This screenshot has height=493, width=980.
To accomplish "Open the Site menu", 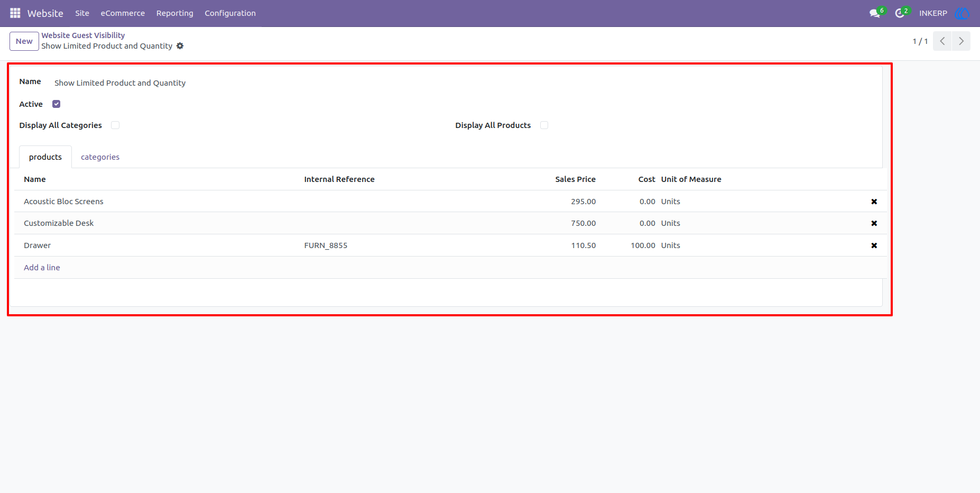I will (x=82, y=13).
